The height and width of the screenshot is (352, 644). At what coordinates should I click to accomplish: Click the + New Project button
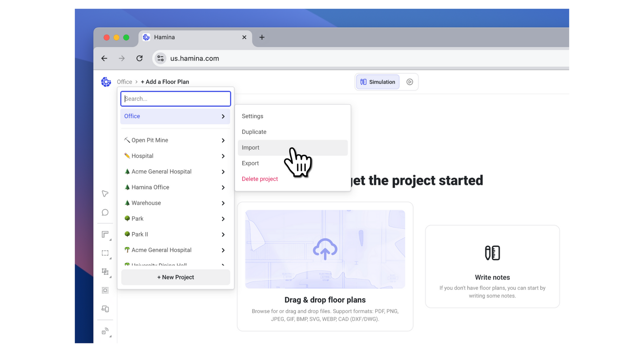point(175,277)
